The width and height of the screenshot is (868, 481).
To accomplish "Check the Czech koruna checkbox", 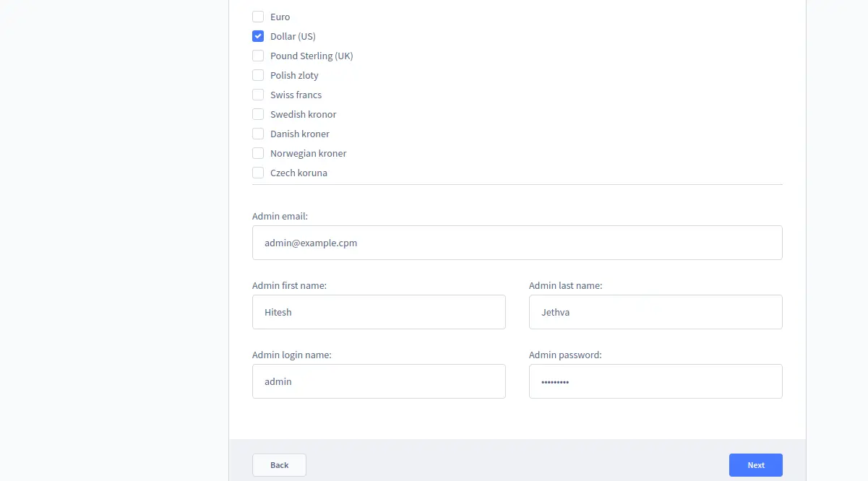I will pyautogui.click(x=258, y=173).
